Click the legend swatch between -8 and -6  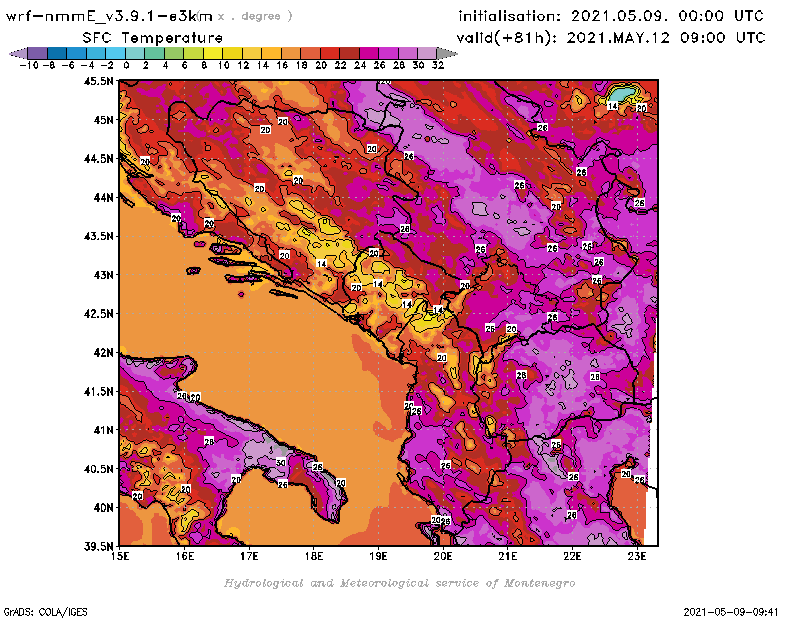pyautogui.click(x=57, y=53)
